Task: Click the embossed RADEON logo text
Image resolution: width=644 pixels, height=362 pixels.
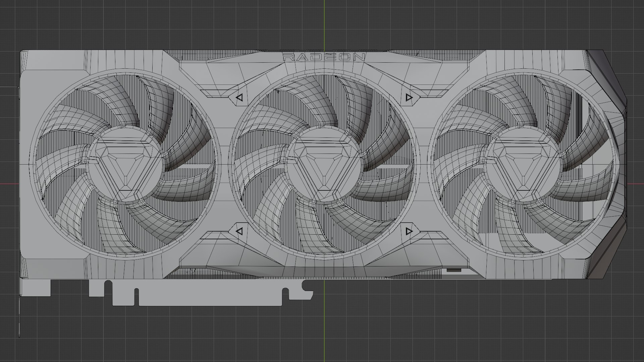Action: pos(324,57)
